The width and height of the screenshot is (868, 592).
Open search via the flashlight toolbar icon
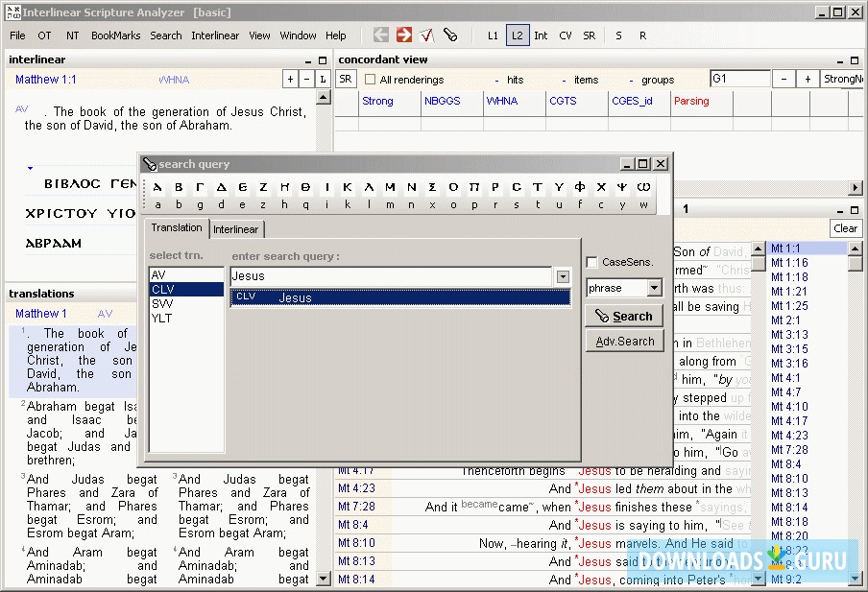[x=450, y=36]
